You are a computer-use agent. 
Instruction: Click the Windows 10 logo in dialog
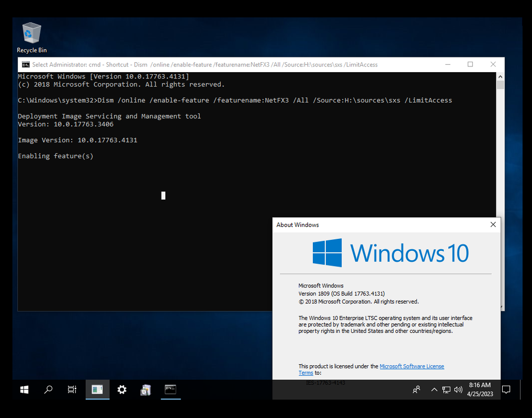pos(391,253)
